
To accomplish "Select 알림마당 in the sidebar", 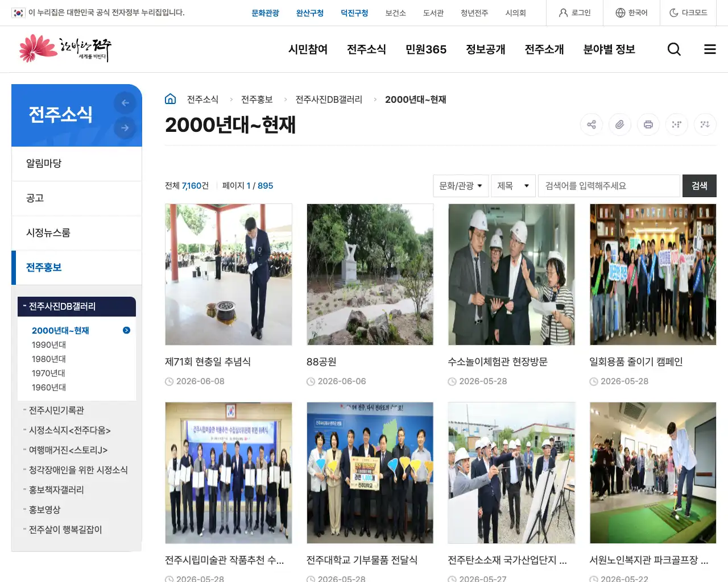I will point(77,164).
